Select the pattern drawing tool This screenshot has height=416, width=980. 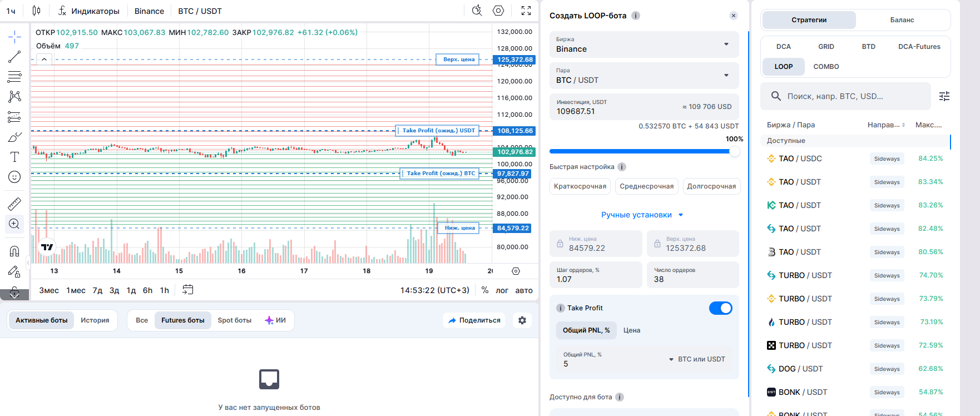click(x=14, y=97)
